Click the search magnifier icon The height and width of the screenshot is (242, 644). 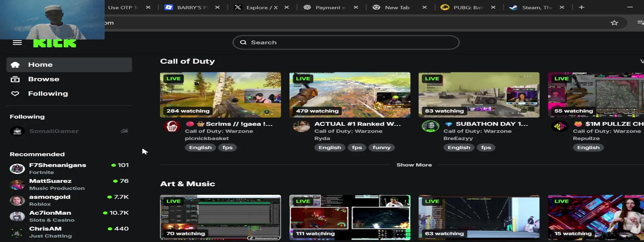click(243, 42)
